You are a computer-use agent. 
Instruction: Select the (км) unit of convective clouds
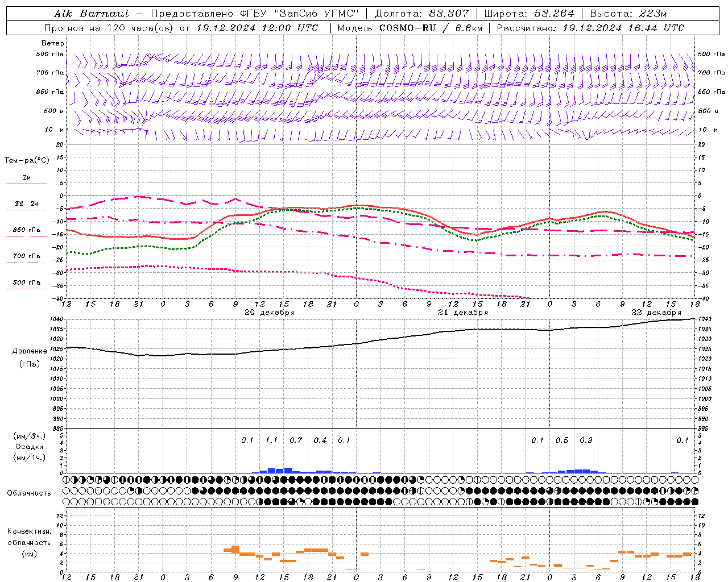click(x=30, y=554)
